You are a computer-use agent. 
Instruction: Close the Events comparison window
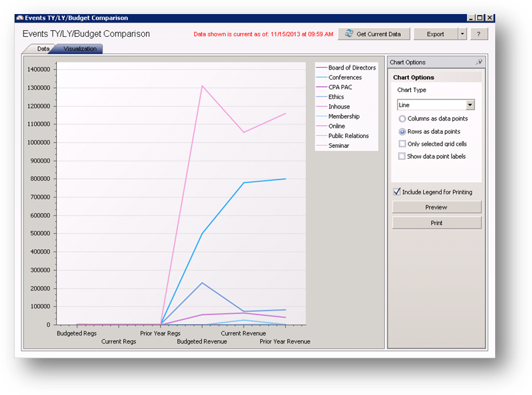tap(490, 17)
